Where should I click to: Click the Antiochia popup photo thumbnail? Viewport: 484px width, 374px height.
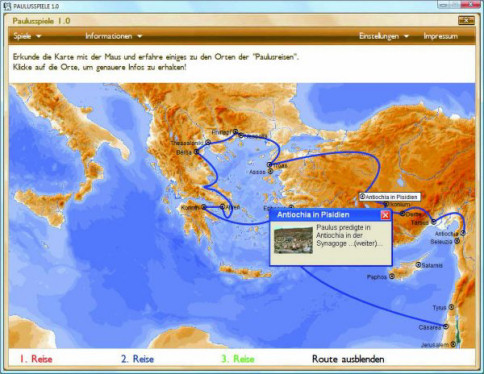point(293,240)
